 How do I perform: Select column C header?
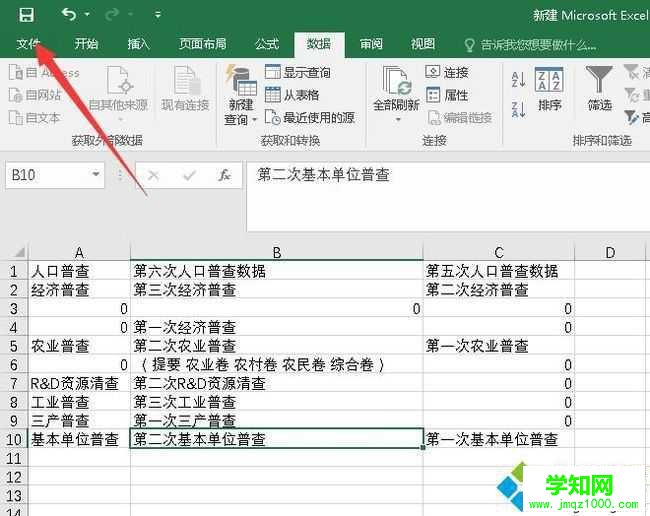point(499,252)
